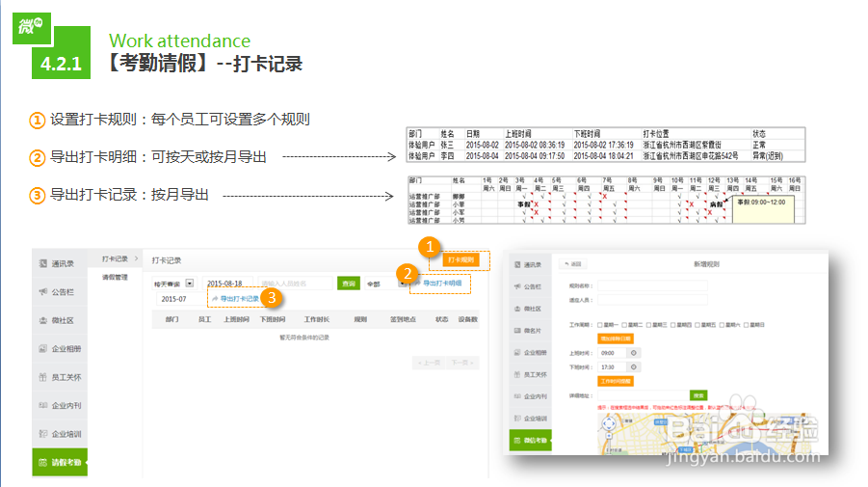Click the 2015-08-18 date field

pos(227,284)
